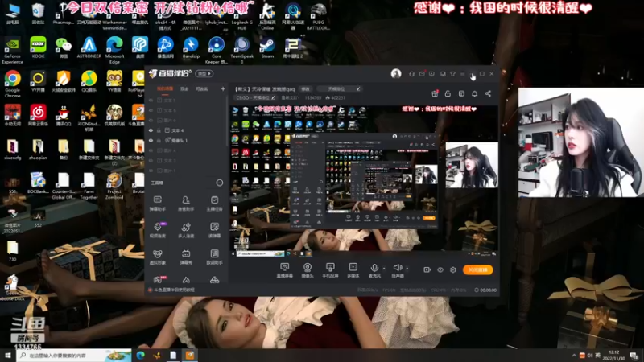This screenshot has height=362, width=644.
Task: Select the webcam thumbnail inside the stream preview
Action: [x=472, y=165]
